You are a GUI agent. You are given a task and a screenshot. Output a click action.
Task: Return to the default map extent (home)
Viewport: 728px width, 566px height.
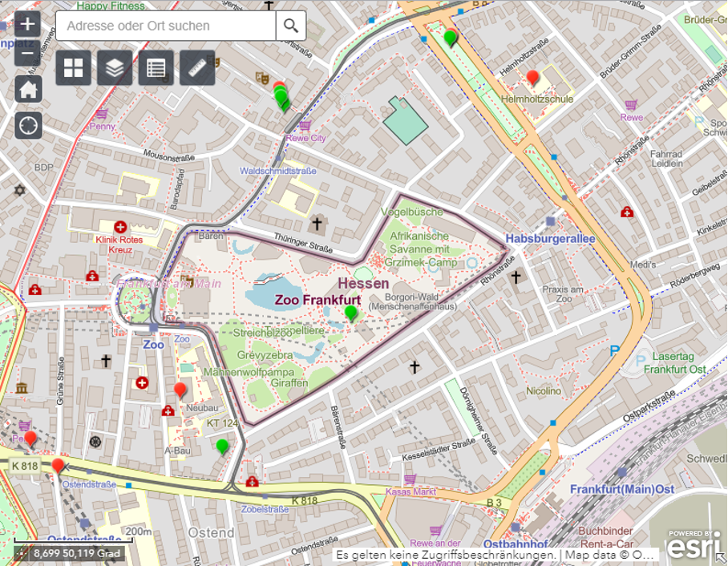coord(28,89)
